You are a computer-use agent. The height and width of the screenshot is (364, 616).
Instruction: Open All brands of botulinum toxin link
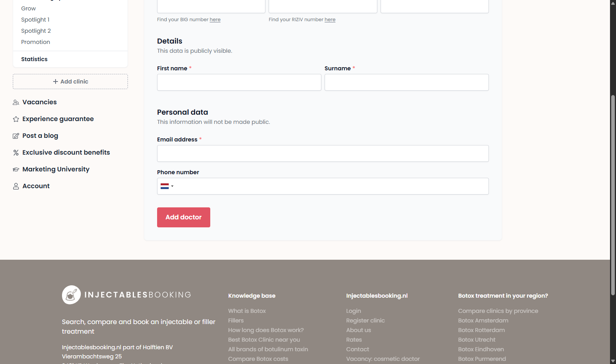pyautogui.click(x=268, y=349)
